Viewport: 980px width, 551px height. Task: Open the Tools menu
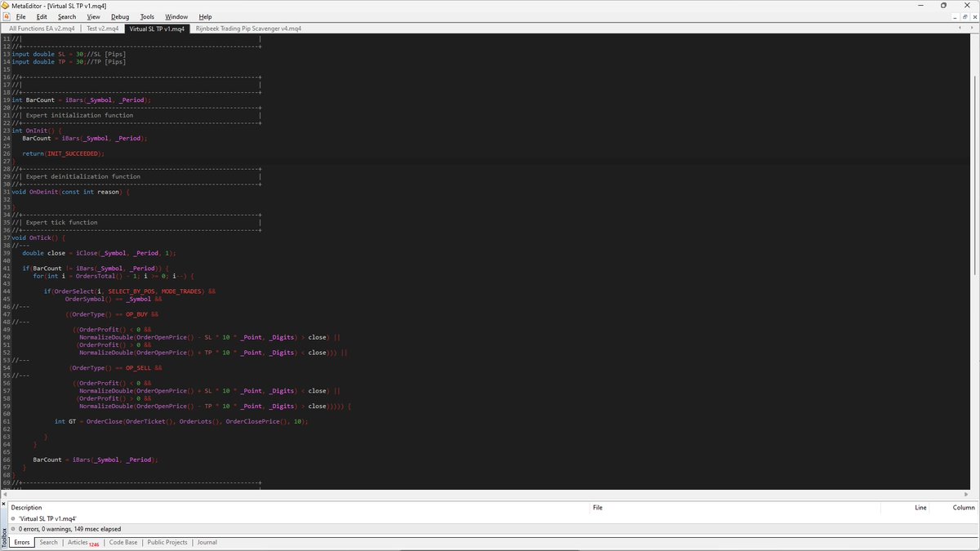pos(147,16)
